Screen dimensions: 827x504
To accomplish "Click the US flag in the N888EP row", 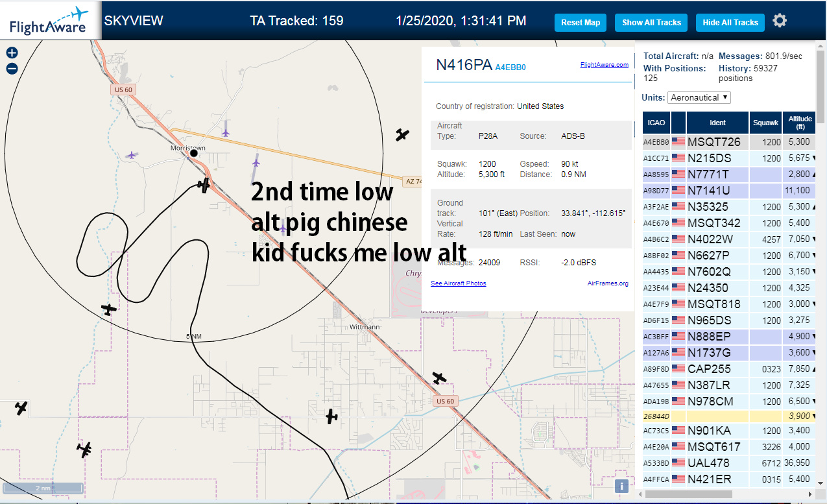I will 678,337.
